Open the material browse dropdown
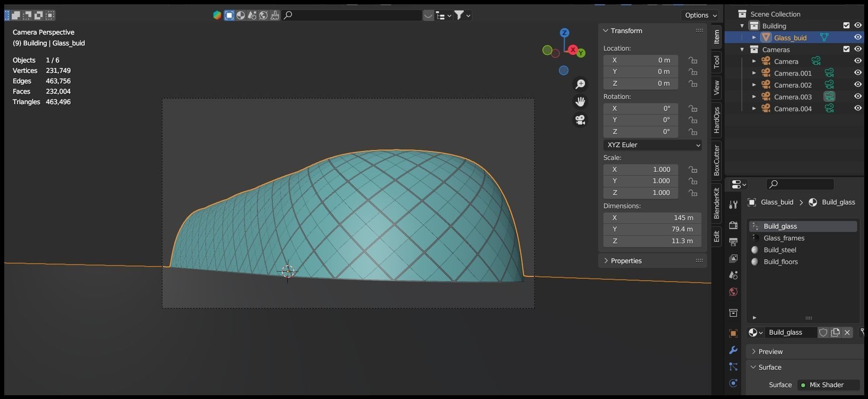The image size is (868, 399). [x=755, y=333]
